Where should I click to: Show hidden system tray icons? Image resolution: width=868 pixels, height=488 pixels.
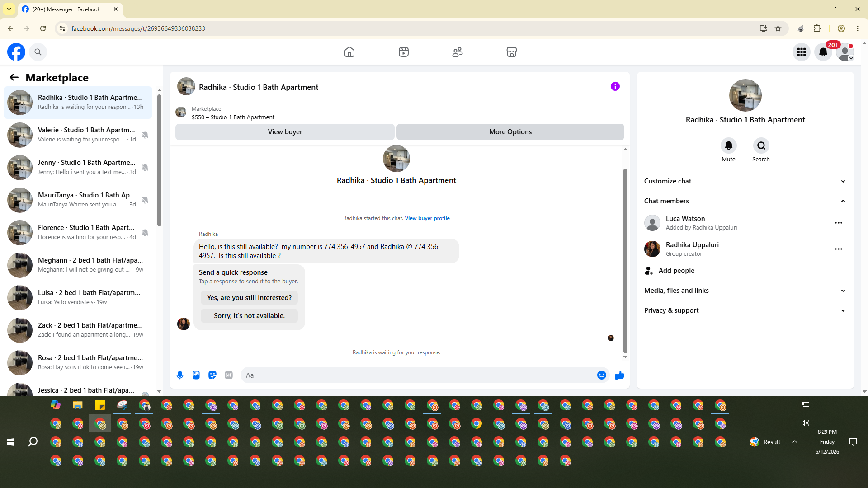coord(795,442)
